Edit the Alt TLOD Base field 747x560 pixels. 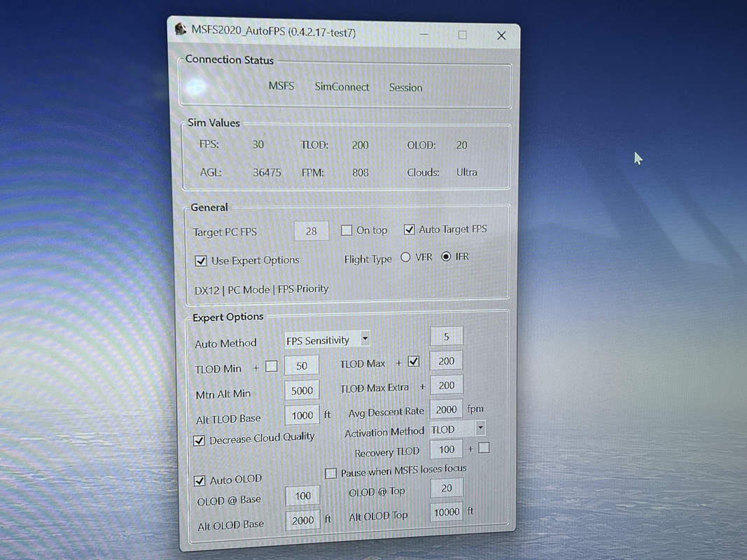tap(302, 415)
